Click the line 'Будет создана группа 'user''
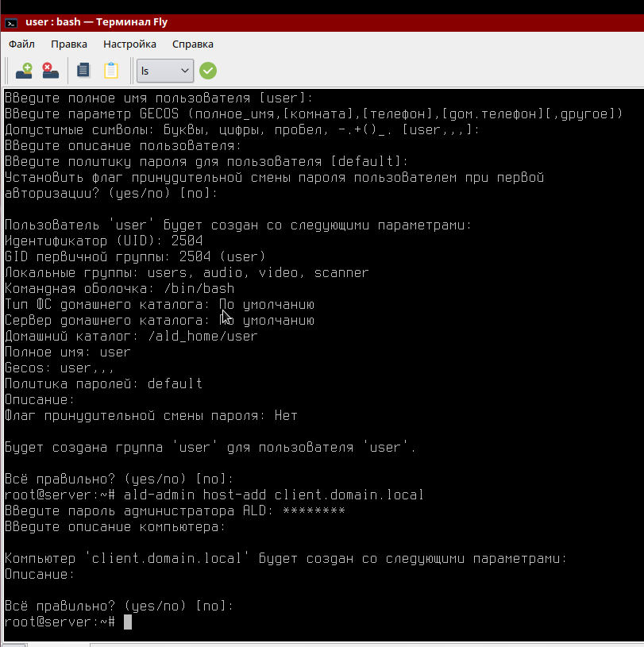Viewport: 644px width, 647px height. [x=210, y=447]
